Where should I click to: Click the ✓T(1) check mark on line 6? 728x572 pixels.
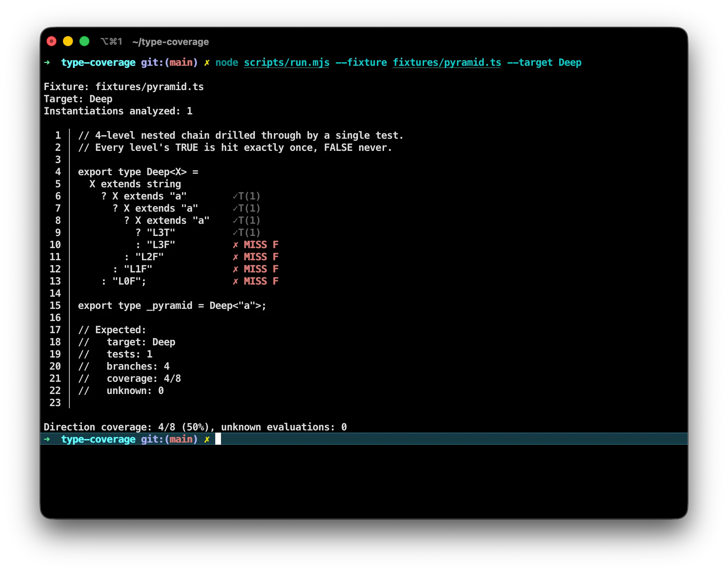pyautogui.click(x=246, y=196)
